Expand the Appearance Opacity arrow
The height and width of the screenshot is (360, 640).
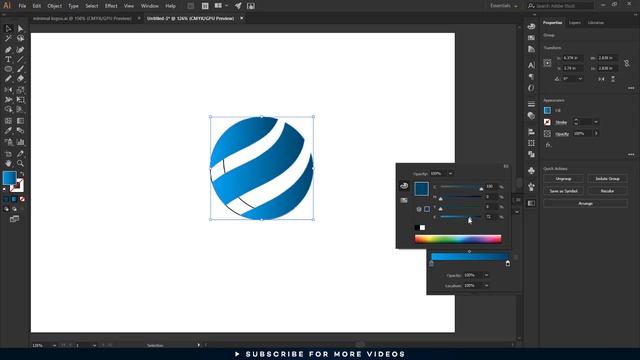[x=596, y=133]
